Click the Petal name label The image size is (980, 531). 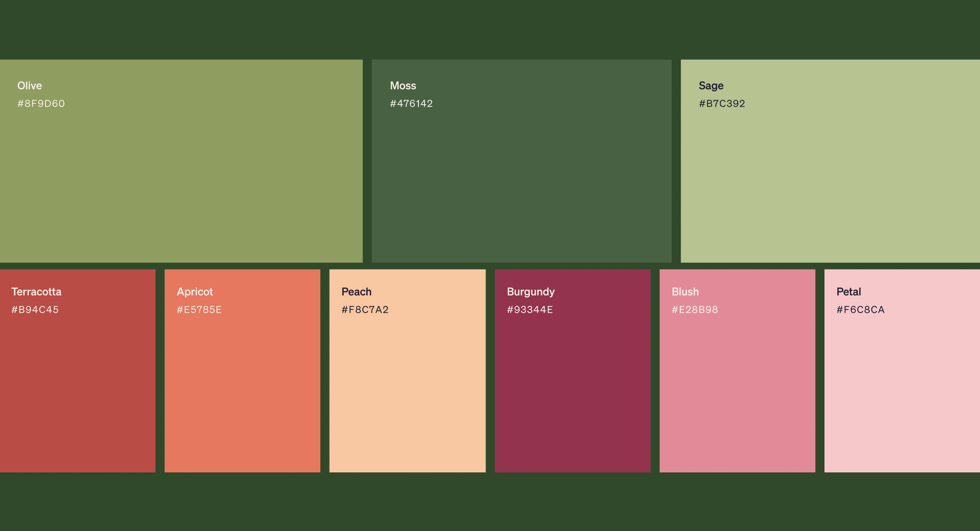click(x=849, y=292)
